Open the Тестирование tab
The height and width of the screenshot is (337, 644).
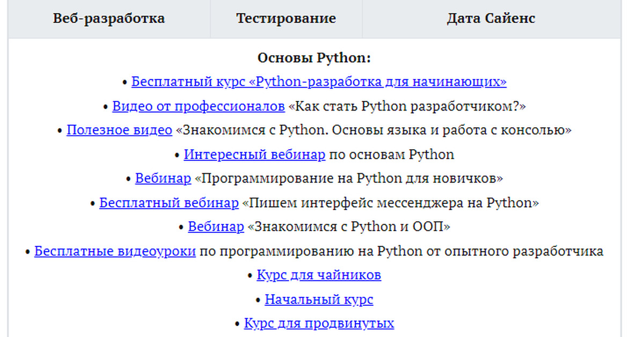click(286, 19)
